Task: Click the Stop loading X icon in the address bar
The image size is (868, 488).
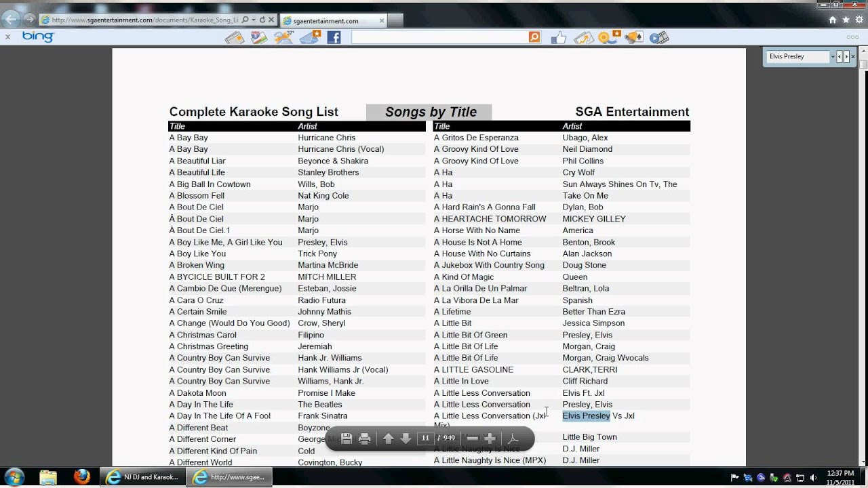Action: [271, 20]
